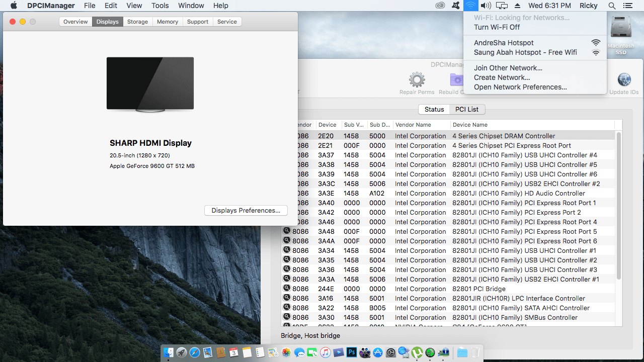
Task: Open the Window menu
Action: tap(191, 6)
